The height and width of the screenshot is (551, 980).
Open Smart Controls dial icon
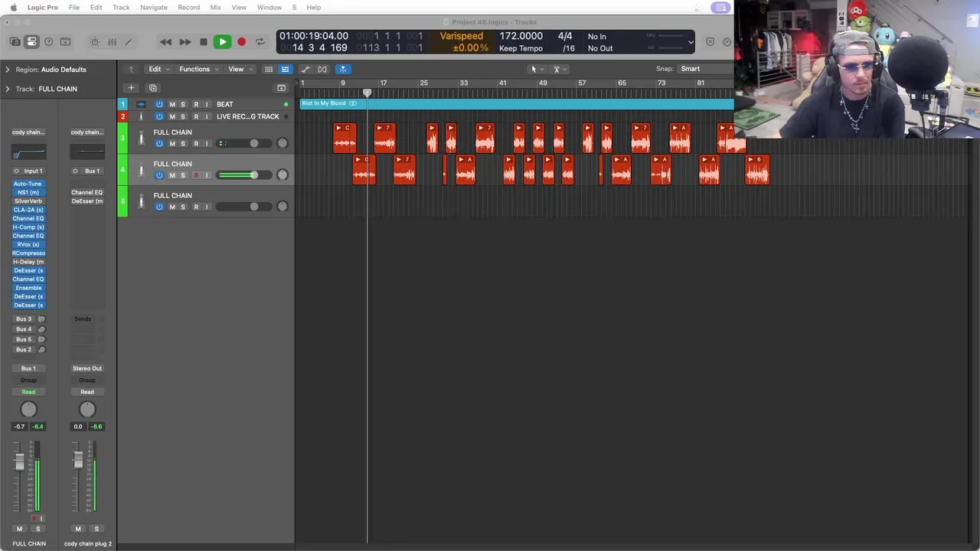95,42
